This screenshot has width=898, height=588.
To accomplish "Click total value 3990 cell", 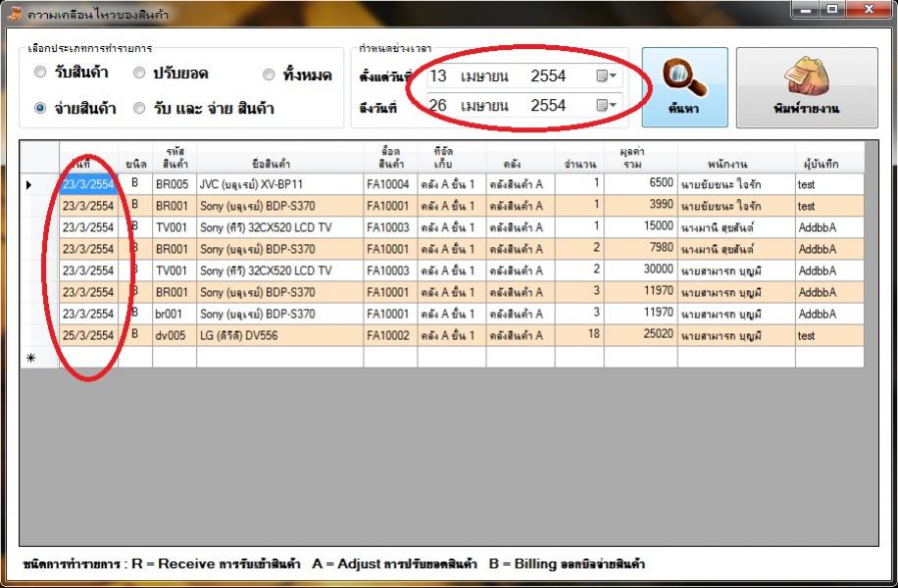I will pos(641,206).
